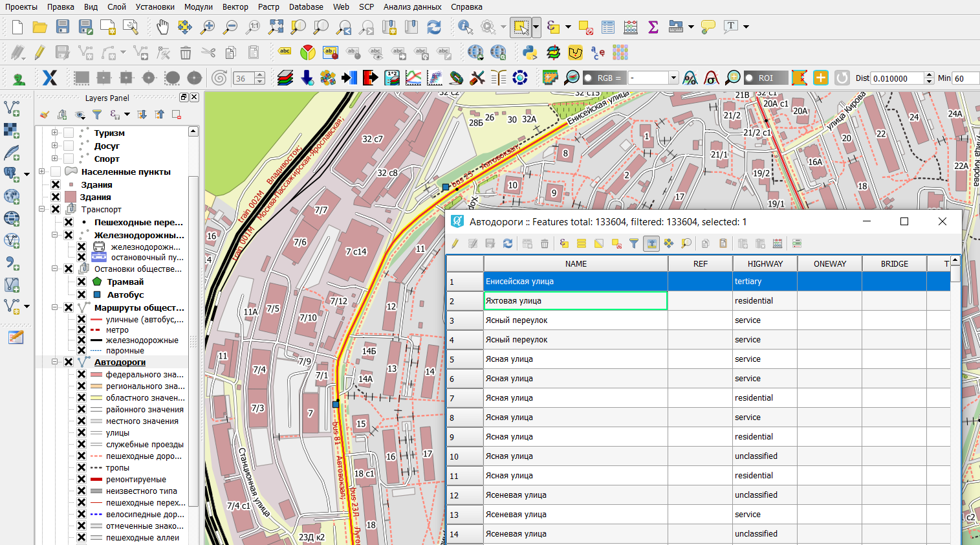Click the NAME column header

[575, 263]
